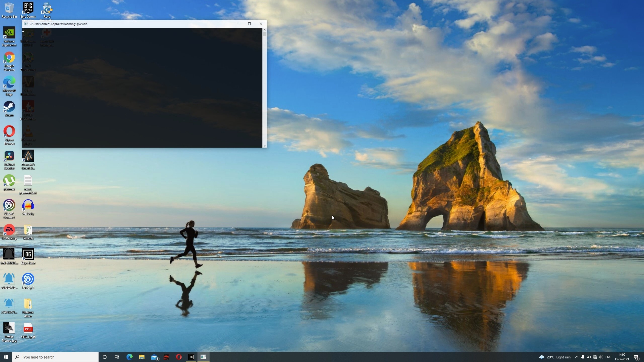Open the network status tray icon

coord(595,357)
